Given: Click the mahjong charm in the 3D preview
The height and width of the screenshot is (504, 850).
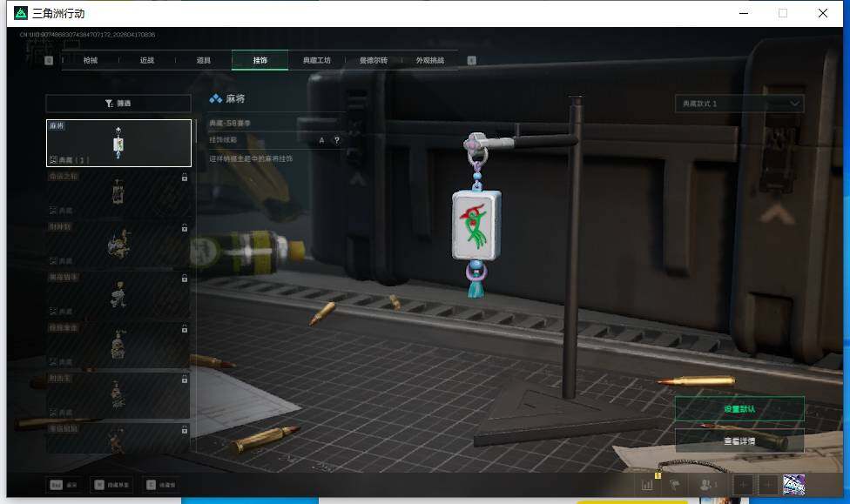Looking at the screenshot, I should pyautogui.click(x=476, y=225).
